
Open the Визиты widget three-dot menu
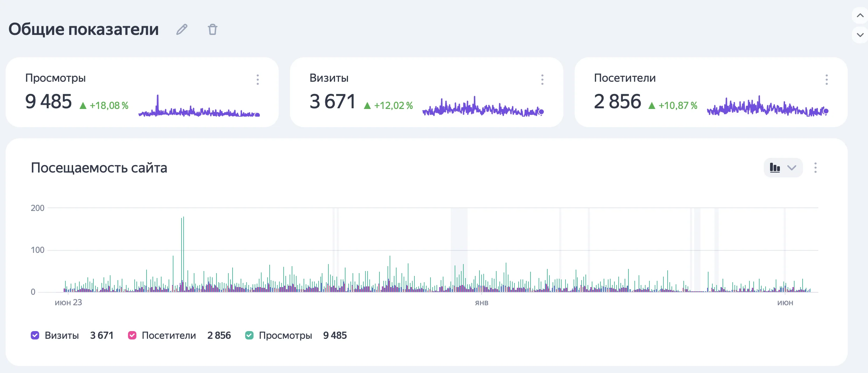pos(542,80)
